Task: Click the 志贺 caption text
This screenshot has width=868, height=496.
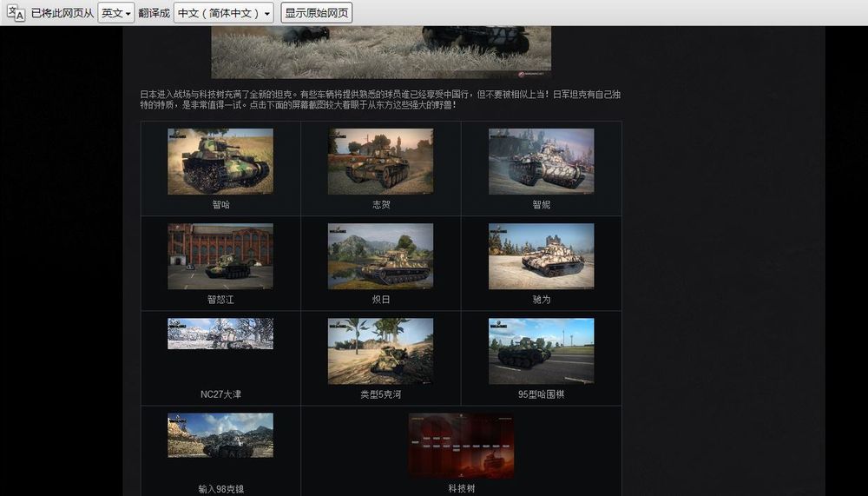Action: pos(381,204)
